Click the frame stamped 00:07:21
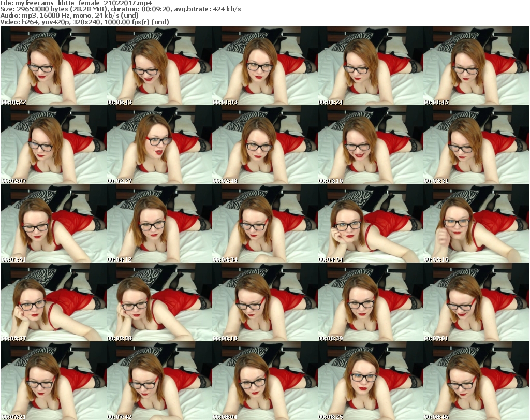 coord(54,381)
